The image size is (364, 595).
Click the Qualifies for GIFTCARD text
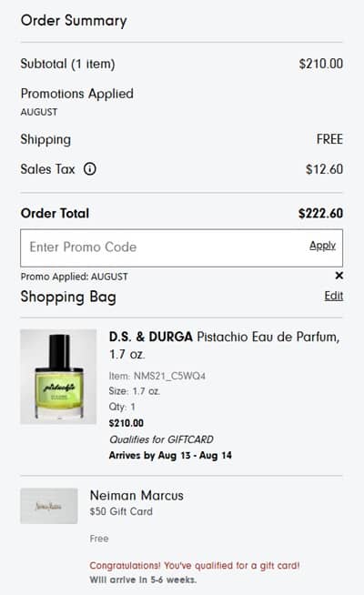coord(161,439)
